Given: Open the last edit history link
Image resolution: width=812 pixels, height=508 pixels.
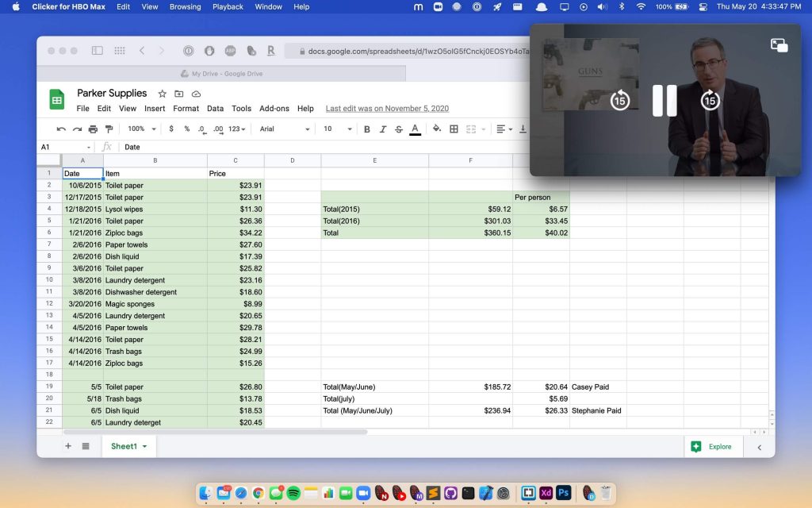Looking at the screenshot, I should [387, 109].
